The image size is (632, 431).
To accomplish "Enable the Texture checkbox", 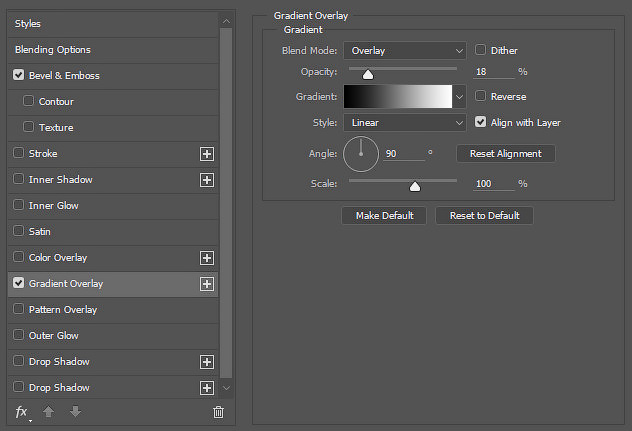I will pyautogui.click(x=28, y=127).
